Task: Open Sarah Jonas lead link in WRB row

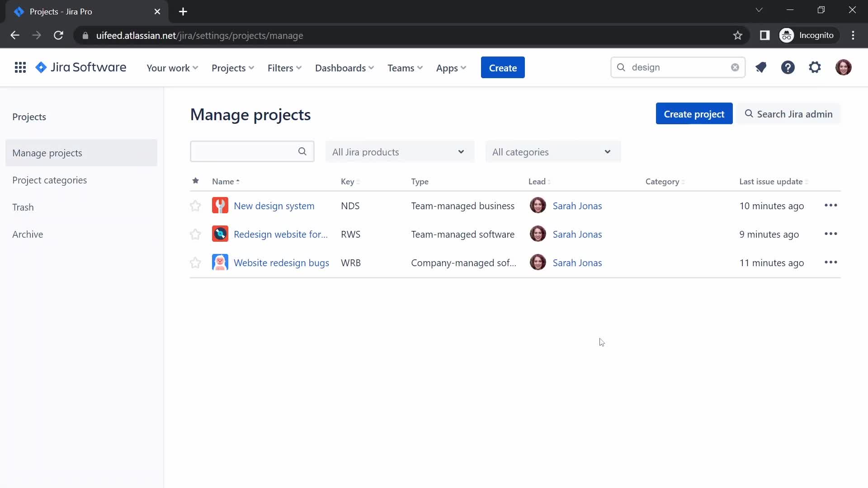Action: (577, 263)
